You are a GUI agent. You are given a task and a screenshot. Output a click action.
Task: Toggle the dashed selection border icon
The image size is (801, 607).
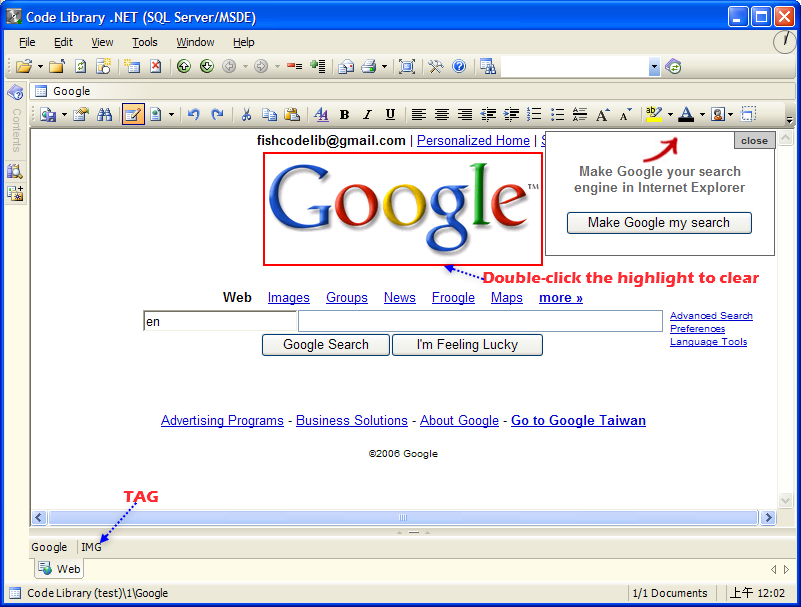point(748,114)
